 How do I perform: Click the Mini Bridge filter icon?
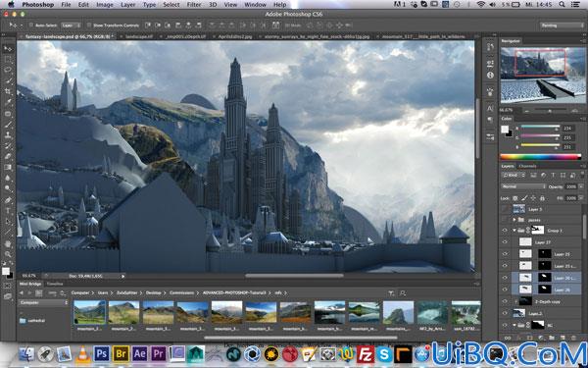391,292
